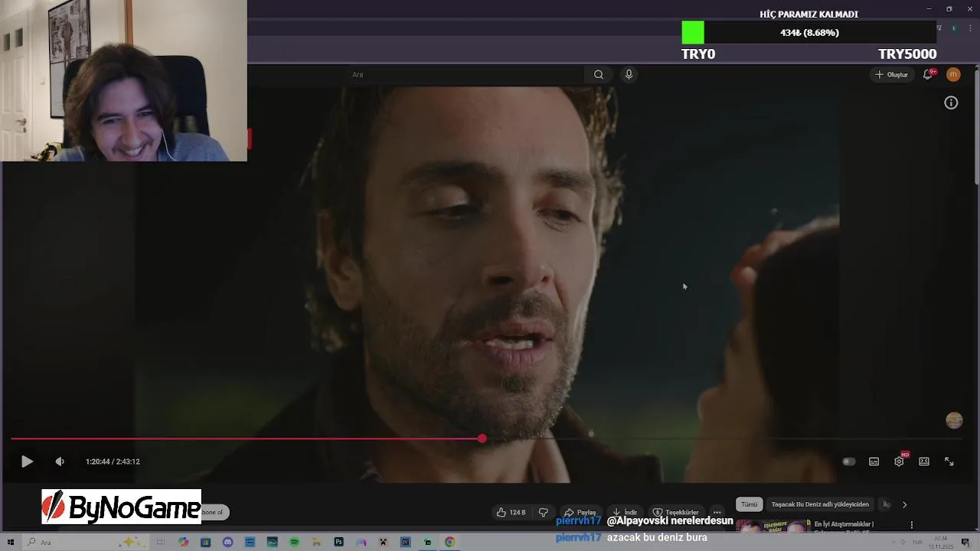Open Photoshop from the taskbar
The image size is (980, 551).
[338, 542]
